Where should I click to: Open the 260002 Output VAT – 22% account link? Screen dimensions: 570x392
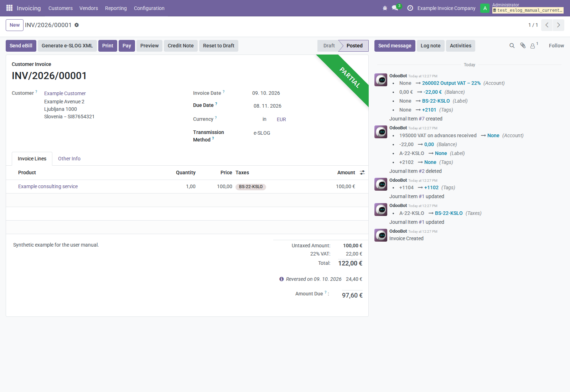451,83
